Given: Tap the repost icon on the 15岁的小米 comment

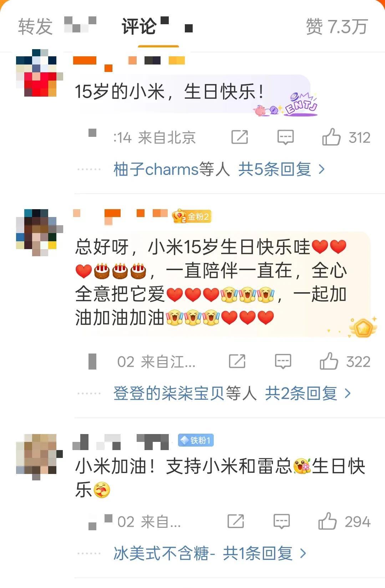Looking at the screenshot, I should pyautogui.click(x=239, y=137).
